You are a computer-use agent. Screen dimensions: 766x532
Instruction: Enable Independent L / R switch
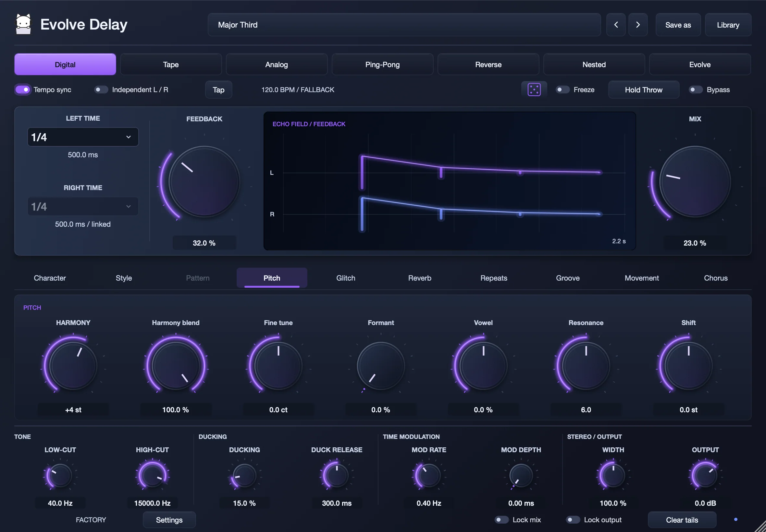click(101, 90)
